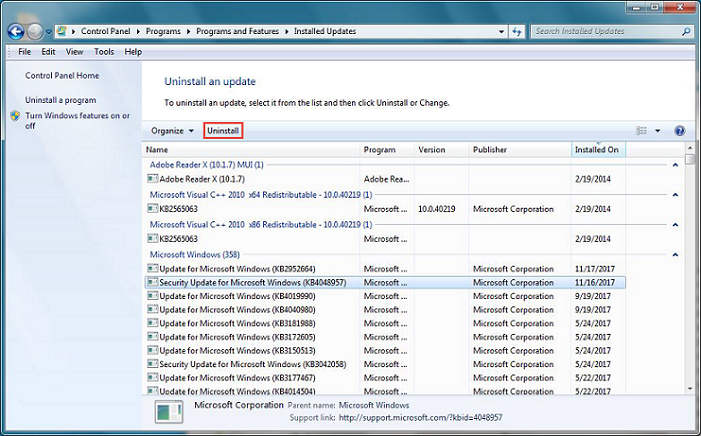Sort list by Installed On column header

click(x=597, y=150)
